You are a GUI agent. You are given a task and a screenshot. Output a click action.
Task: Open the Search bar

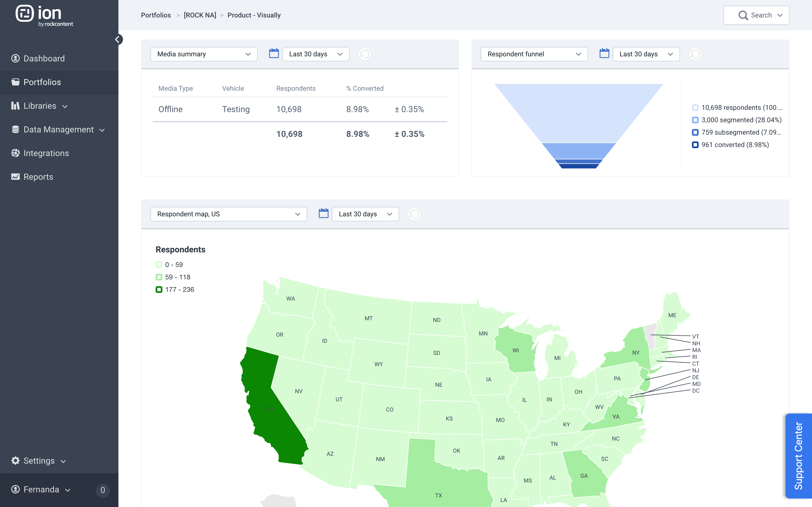click(756, 15)
